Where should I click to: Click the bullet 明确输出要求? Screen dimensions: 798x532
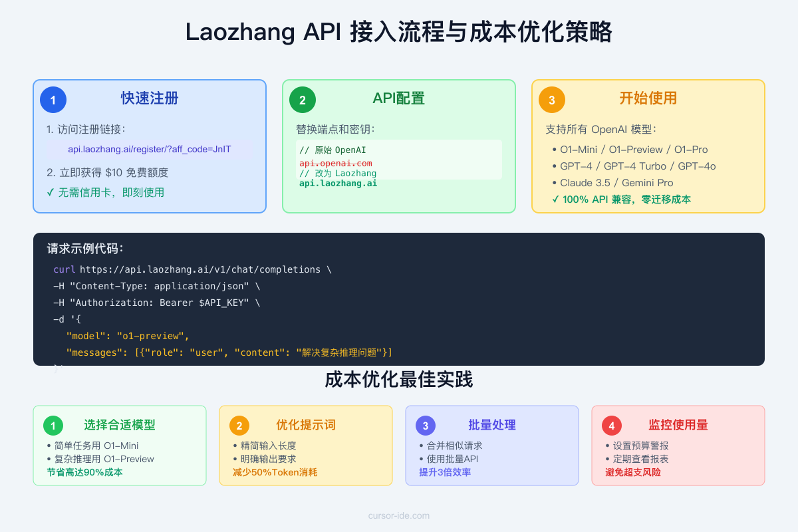click(x=264, y=459)
